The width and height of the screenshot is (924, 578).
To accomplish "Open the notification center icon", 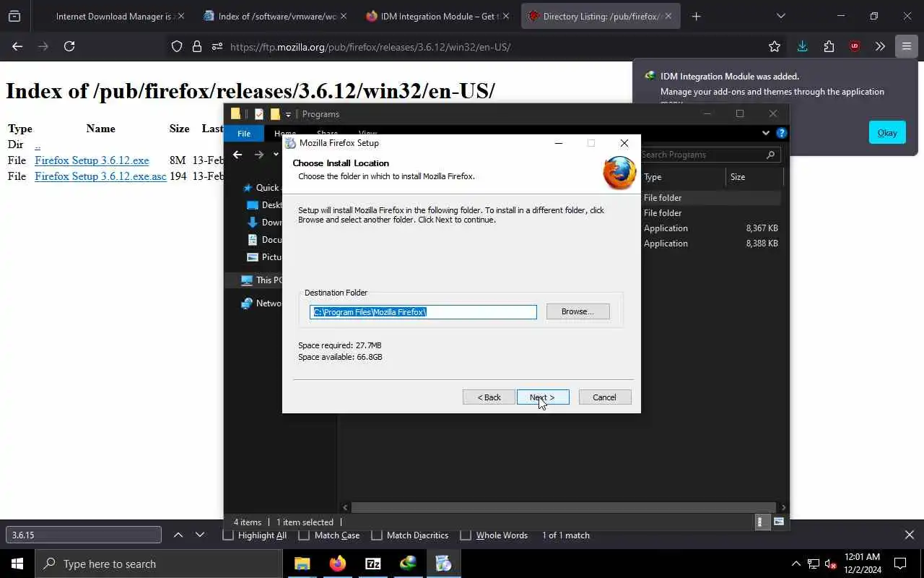I will pyautogui.click(x=900, y=564).
